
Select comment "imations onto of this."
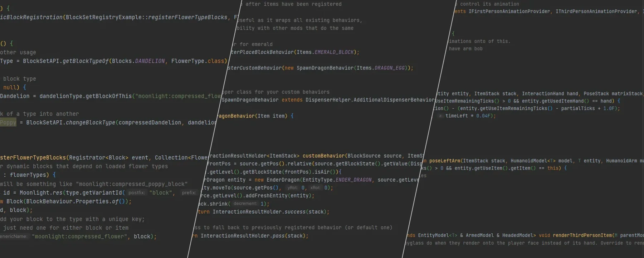point(480,41)
